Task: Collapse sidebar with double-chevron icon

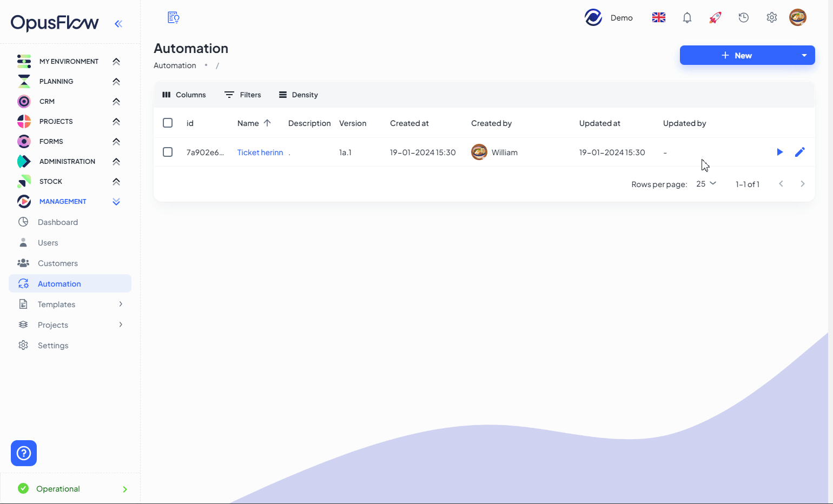Action: (x=118, y=24)
